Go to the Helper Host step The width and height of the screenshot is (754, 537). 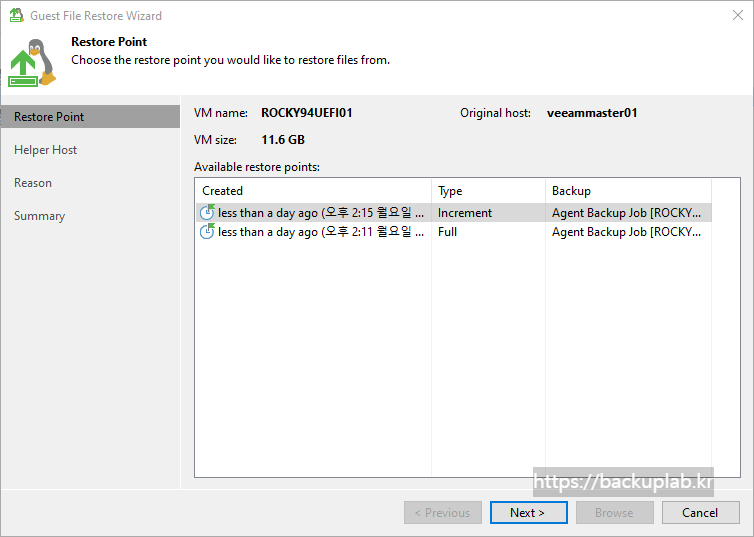click(x=45, y=150)
